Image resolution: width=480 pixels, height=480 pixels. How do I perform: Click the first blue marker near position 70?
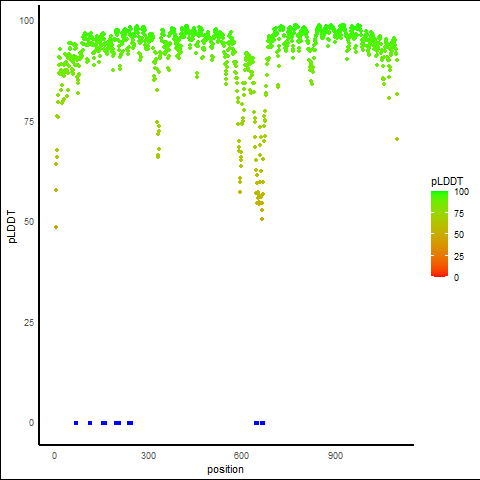[76, 423]
